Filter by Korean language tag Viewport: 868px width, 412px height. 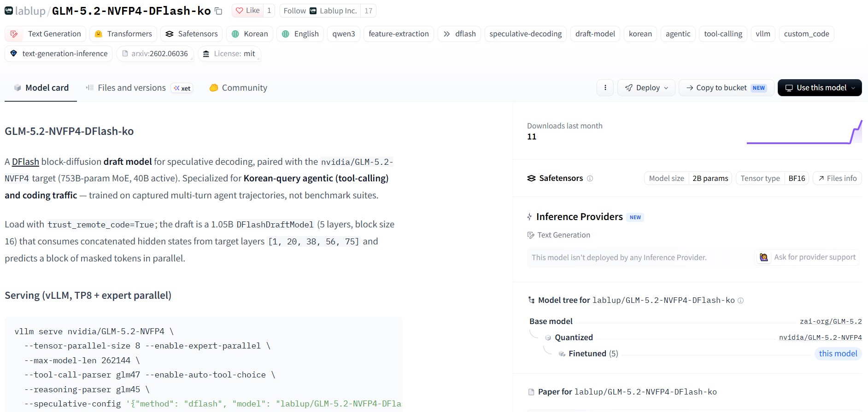point(250,34)
